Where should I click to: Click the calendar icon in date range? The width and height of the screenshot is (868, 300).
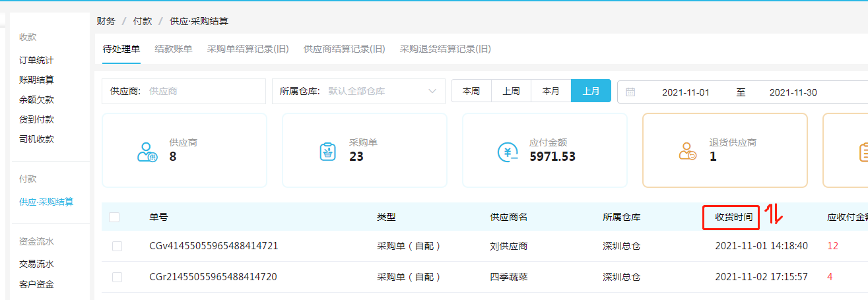point(630,92)
